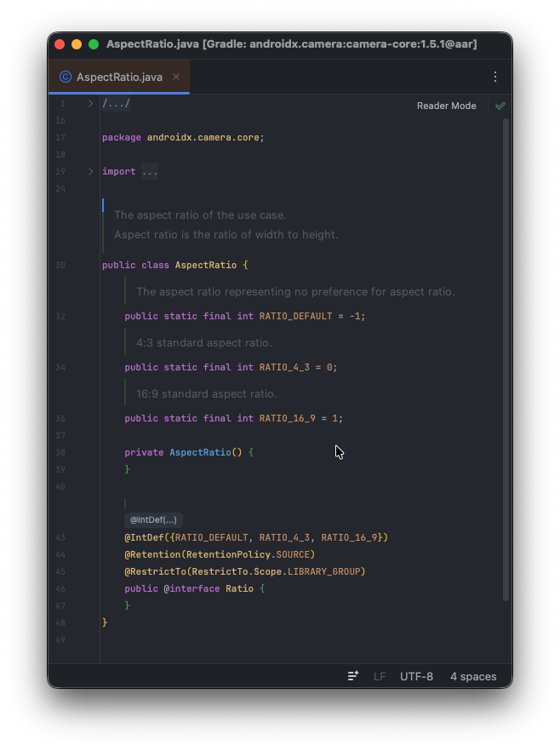560x751 pixels.
Task: Click the yellow minimize window button
Action: (77, 44)
